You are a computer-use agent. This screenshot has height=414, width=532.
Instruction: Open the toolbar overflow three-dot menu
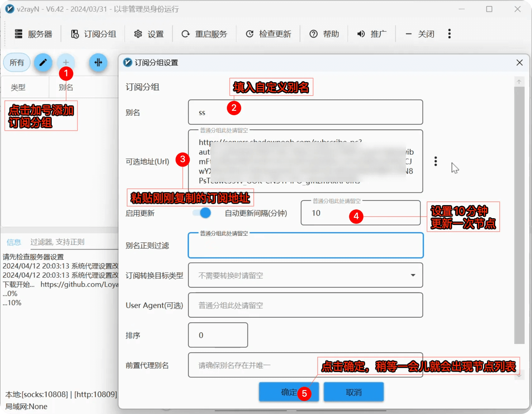(x=449, y=34)
